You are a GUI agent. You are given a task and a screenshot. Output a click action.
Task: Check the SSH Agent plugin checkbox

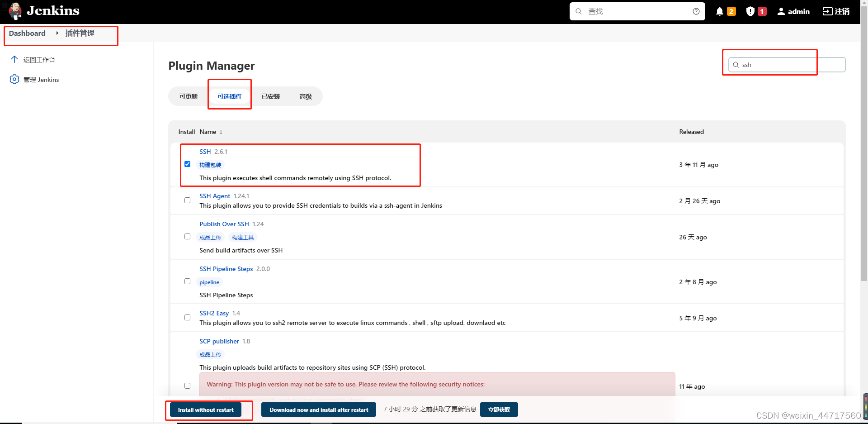(187, 200)
